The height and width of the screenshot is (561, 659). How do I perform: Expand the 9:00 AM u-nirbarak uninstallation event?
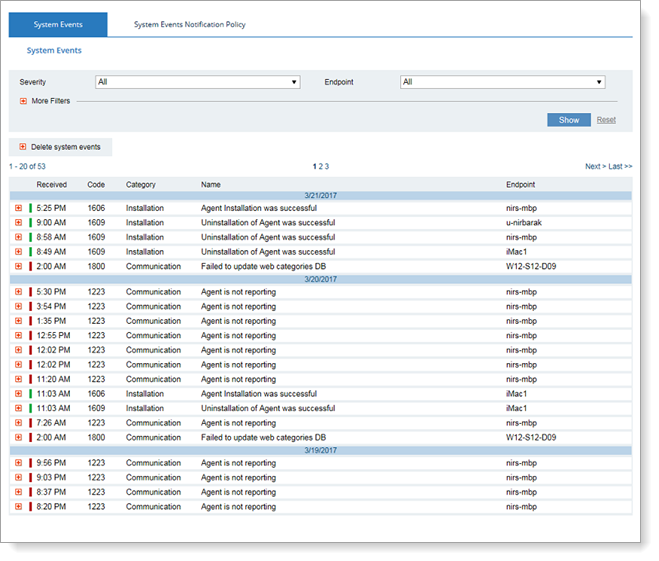18,223
